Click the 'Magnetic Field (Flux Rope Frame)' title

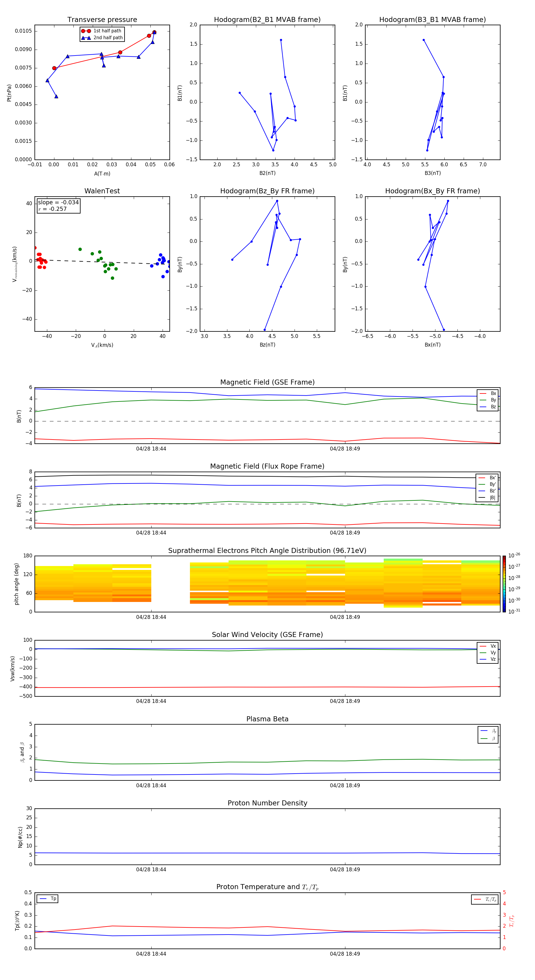(267, 467)
